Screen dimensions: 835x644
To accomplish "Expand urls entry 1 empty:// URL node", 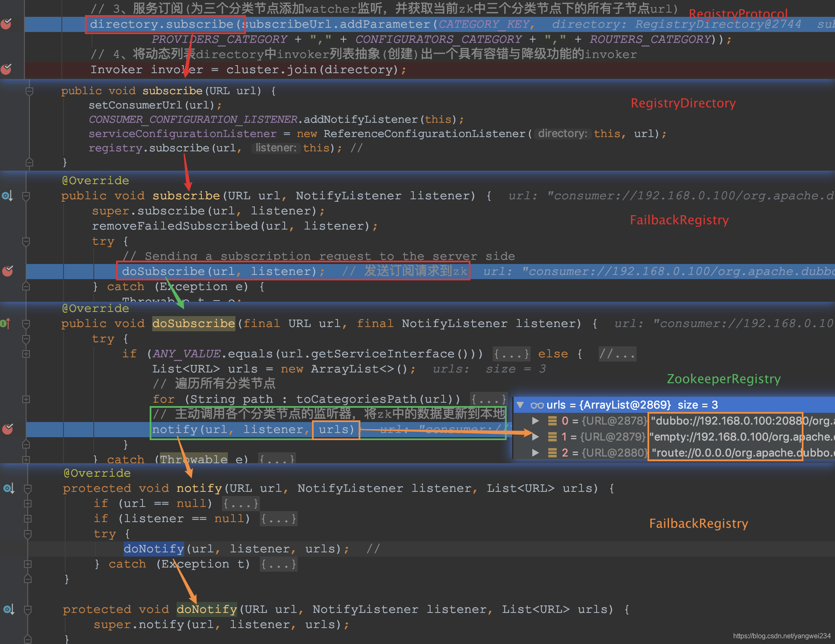I will [535, 437].
